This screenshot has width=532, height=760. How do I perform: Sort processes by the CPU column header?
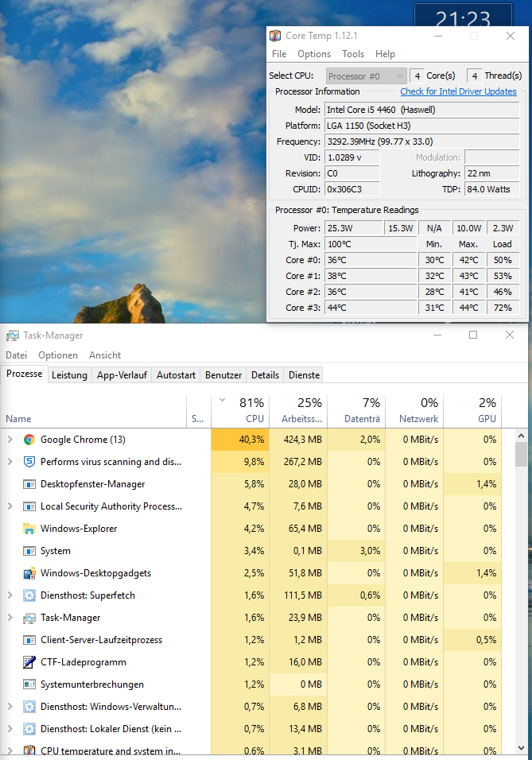point(240,411)
